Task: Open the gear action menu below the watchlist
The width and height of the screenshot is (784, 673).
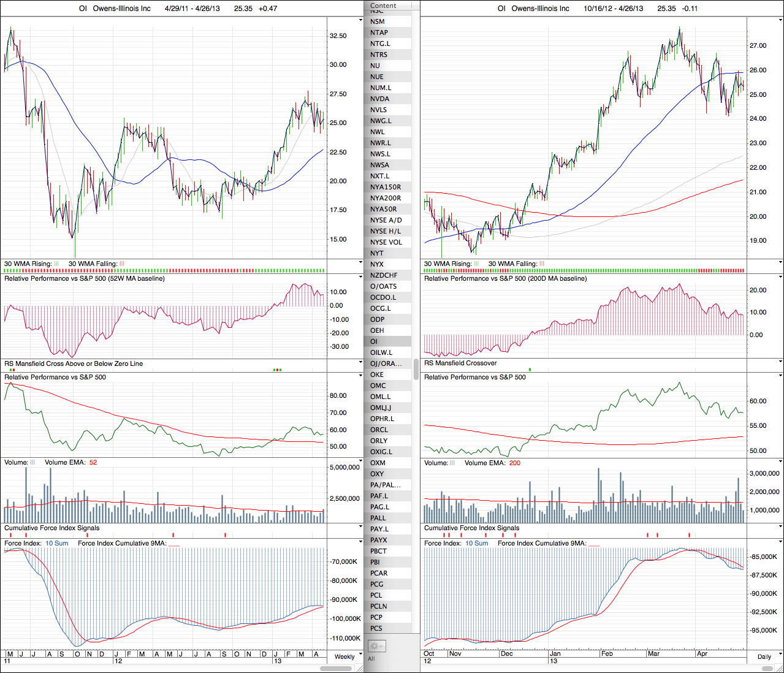Action: pyautogui.click(x=376, y=646)
